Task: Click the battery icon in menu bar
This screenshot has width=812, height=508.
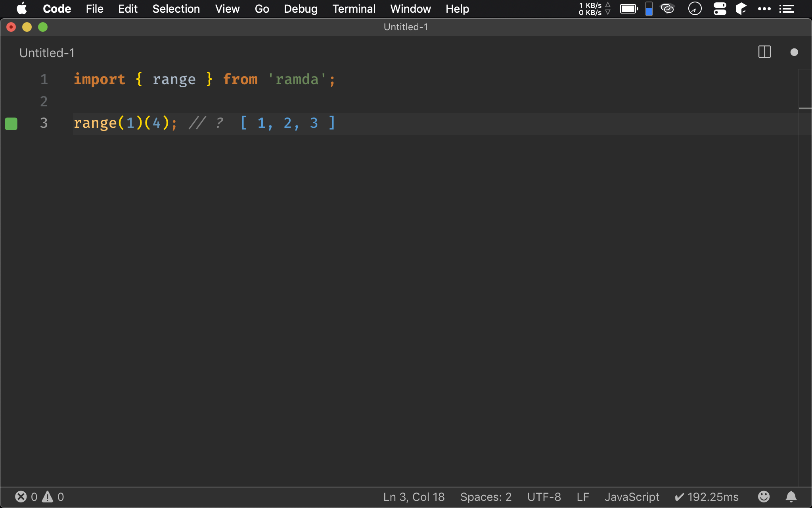Action: tap(629, 9)
